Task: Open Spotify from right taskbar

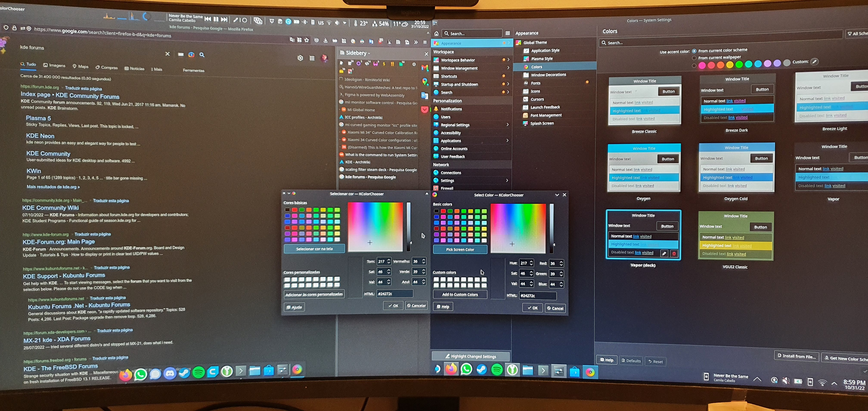Action: click(497, 370)
